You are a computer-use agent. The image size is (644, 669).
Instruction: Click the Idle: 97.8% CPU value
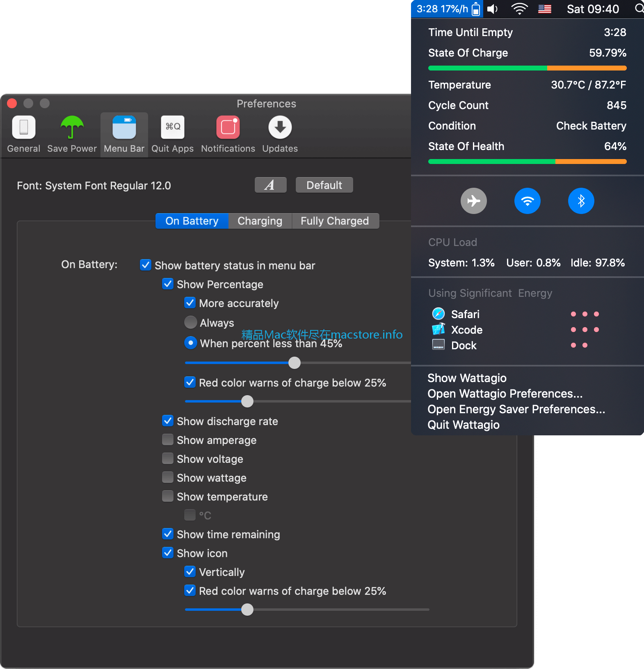pos(598,263)
